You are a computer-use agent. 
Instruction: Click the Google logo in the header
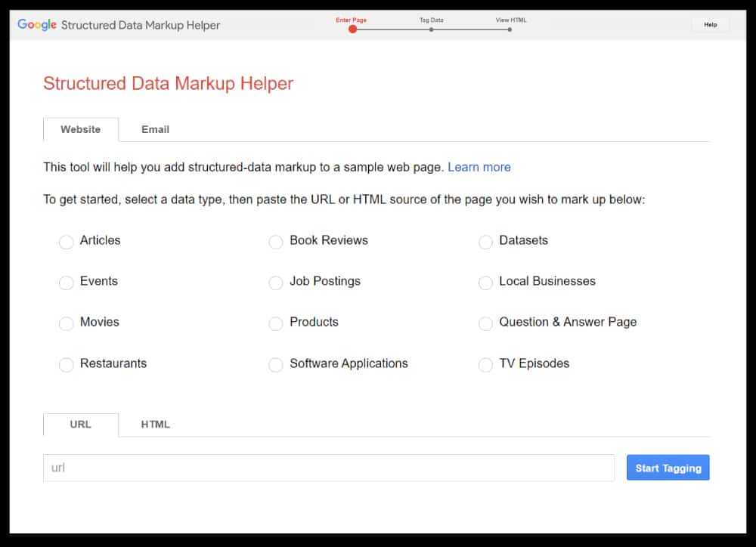pos(37,24)
